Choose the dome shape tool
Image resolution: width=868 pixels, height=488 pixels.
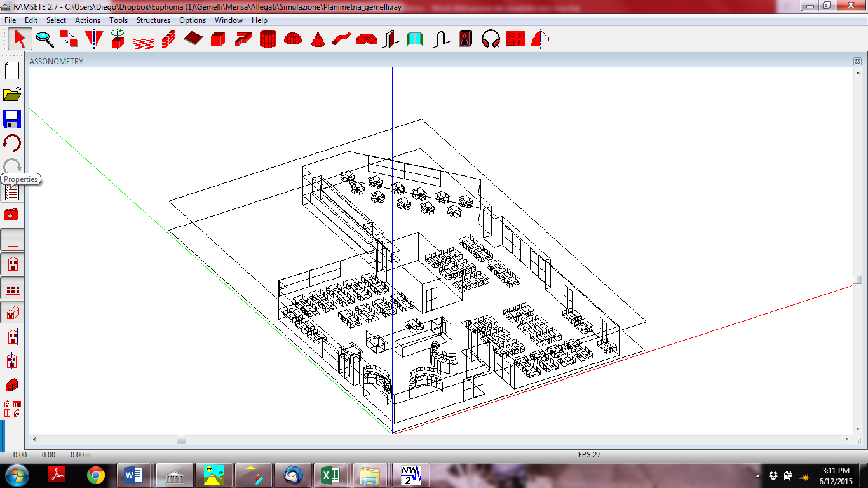coord(292,39)
